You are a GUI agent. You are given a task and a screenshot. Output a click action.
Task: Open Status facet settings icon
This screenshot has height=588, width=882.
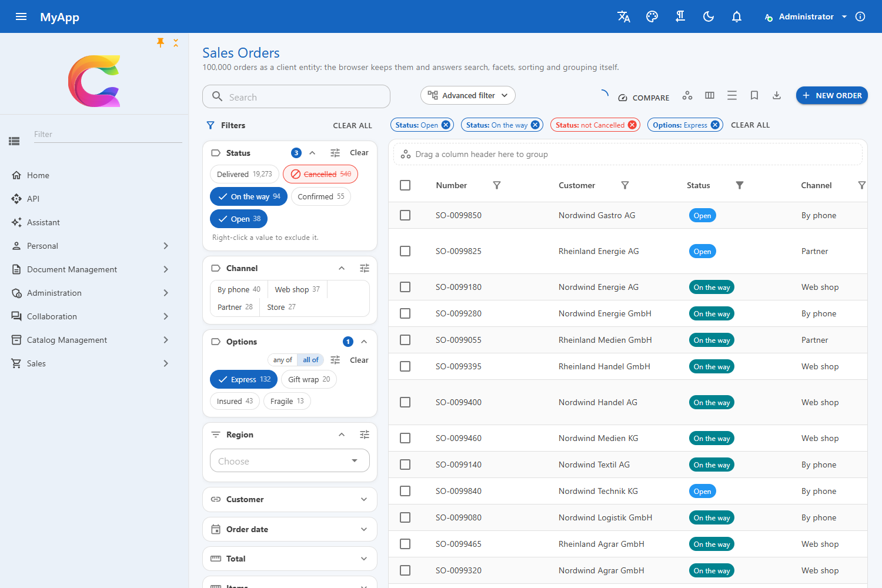click(335, 153)
